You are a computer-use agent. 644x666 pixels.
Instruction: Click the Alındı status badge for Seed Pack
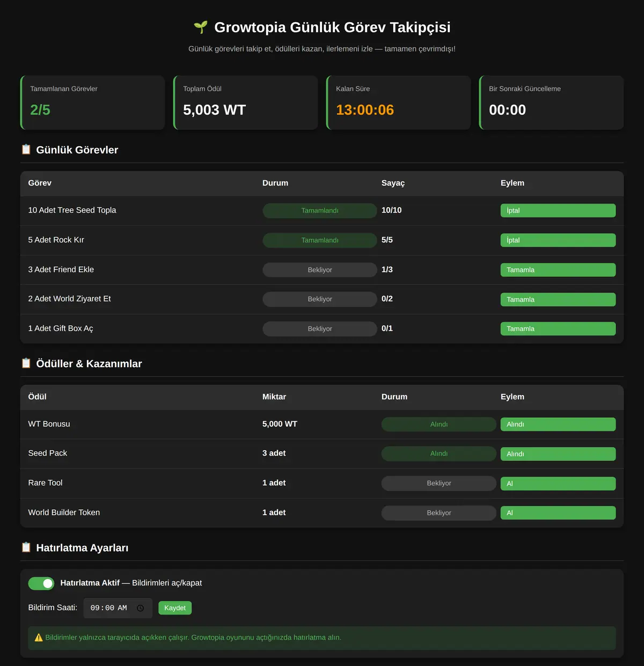coord(439,453)
